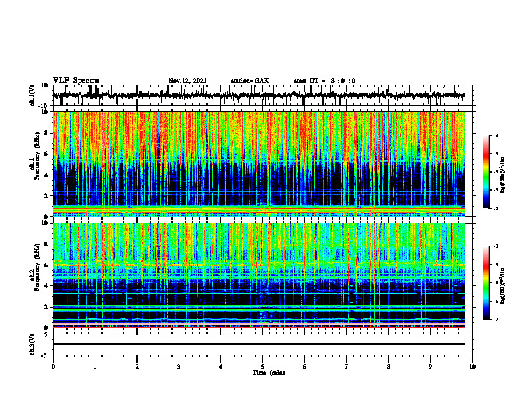This screenshot has height=411, width=532.
Task: Click the '2' kHz tick on ch.1 spectrogram
Action: [x=46, y=195]
